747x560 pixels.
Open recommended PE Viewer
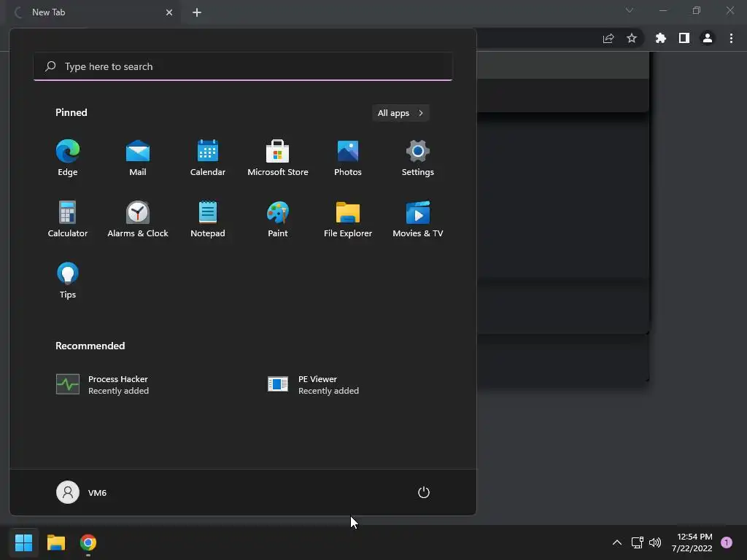tap(313, 385)
